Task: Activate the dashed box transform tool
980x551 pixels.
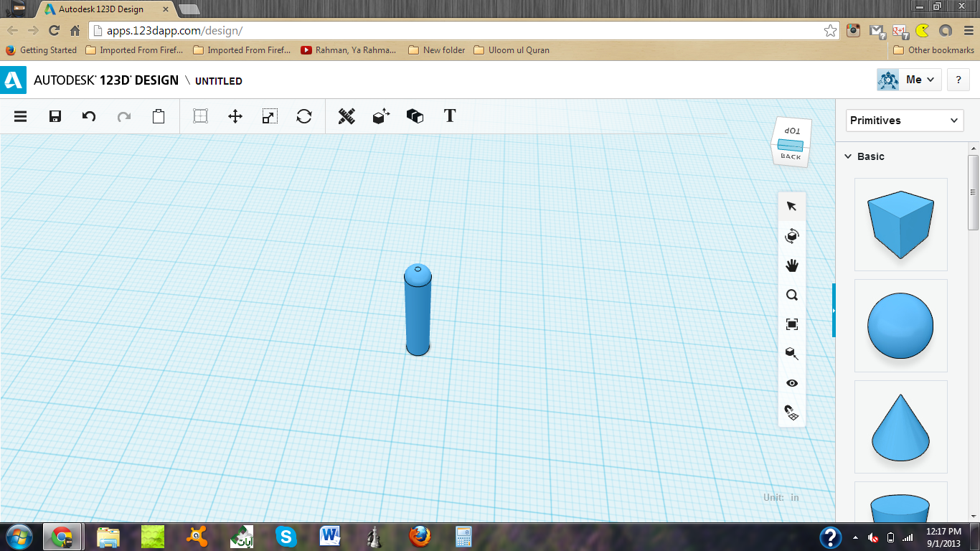Action: [x=200, y=116]
